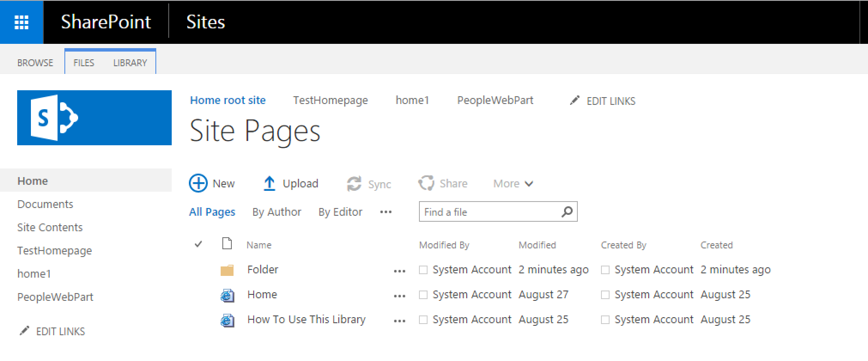Switch to the LIBRARY ribbon tab

130,63
